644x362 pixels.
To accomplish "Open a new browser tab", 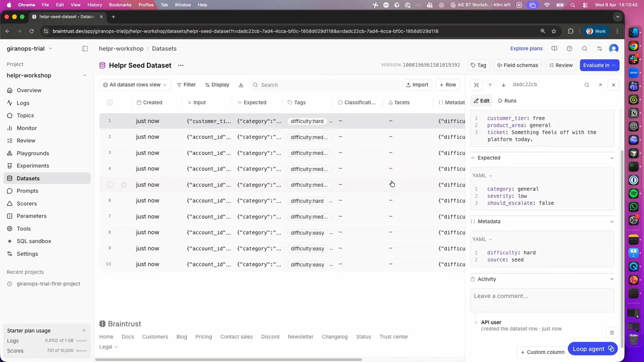I will pyautogui.click(x=113, y=17).
